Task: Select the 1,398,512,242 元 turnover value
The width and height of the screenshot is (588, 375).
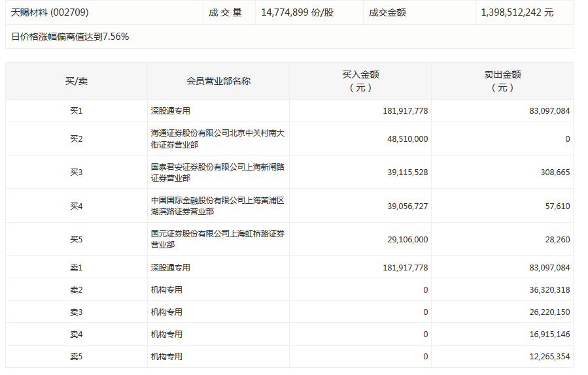Action: coord(517,12)
